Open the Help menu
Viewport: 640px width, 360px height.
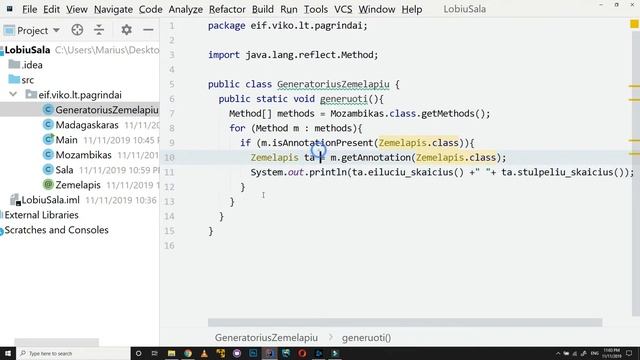point(411,9)
